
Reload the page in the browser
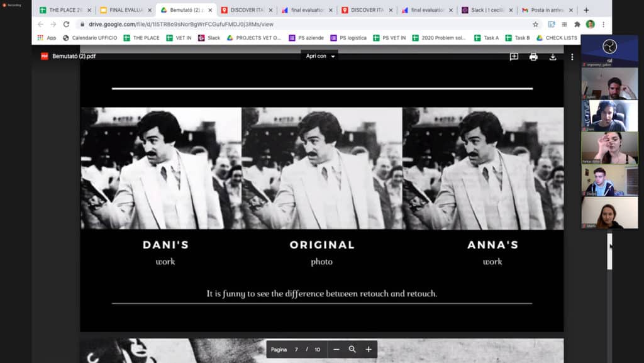click(66, 24)
